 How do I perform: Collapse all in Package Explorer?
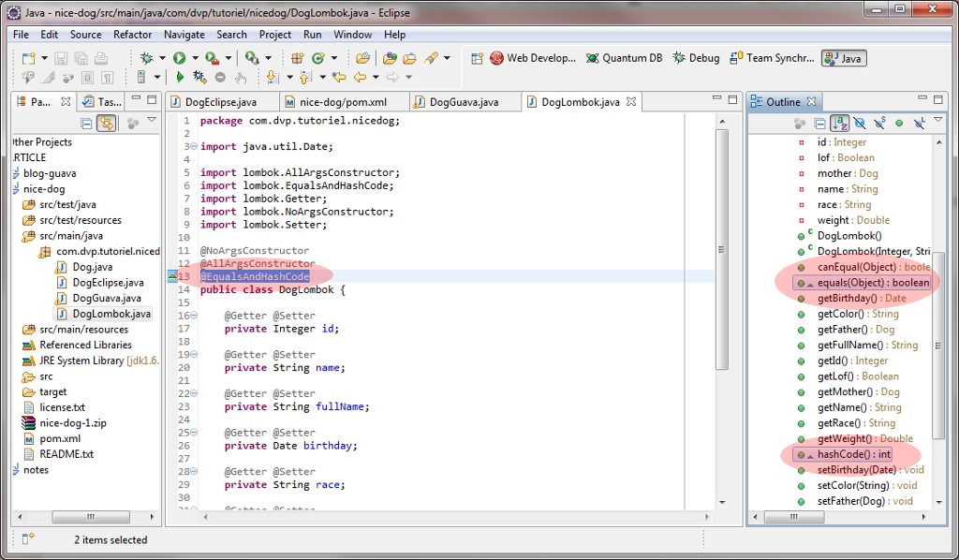87,123
